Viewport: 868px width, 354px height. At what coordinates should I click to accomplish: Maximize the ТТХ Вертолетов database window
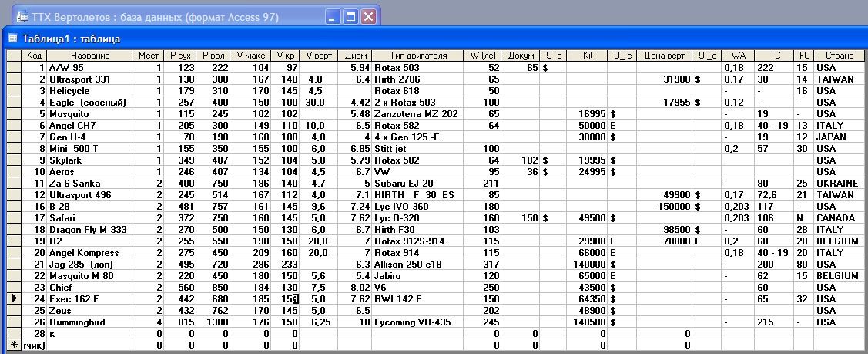coord(351,16)
